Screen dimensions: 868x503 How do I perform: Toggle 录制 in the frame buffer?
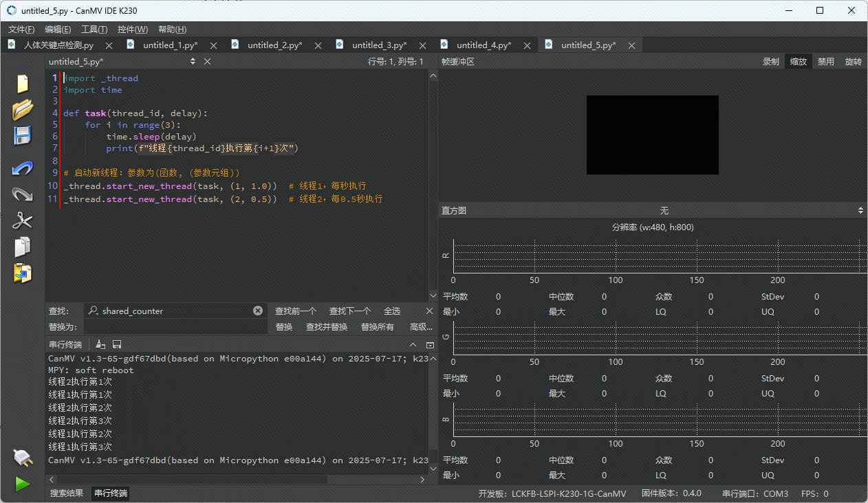click(770, 62)
